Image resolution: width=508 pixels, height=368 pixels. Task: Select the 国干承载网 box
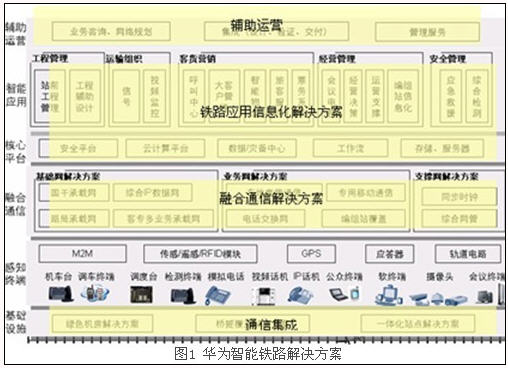74,192
